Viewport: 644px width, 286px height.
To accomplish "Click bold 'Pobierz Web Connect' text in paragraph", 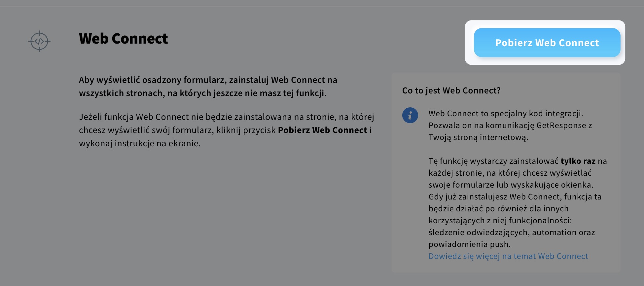I will 322,130.
